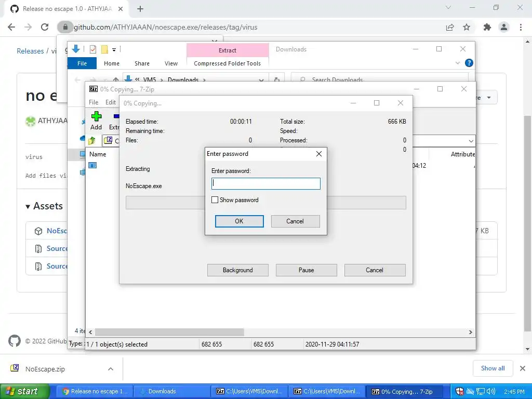
Task: Click the Enter password text field
Action: 265,183
